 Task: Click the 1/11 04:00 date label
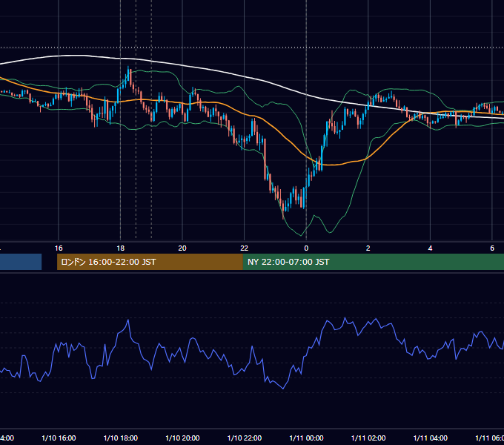[430, 438]
